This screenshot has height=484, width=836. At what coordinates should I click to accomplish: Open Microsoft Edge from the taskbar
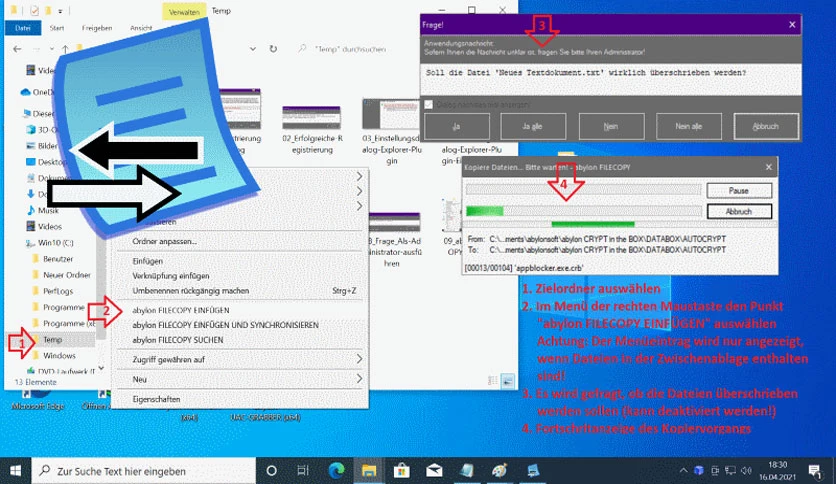[x=336, y=471]
